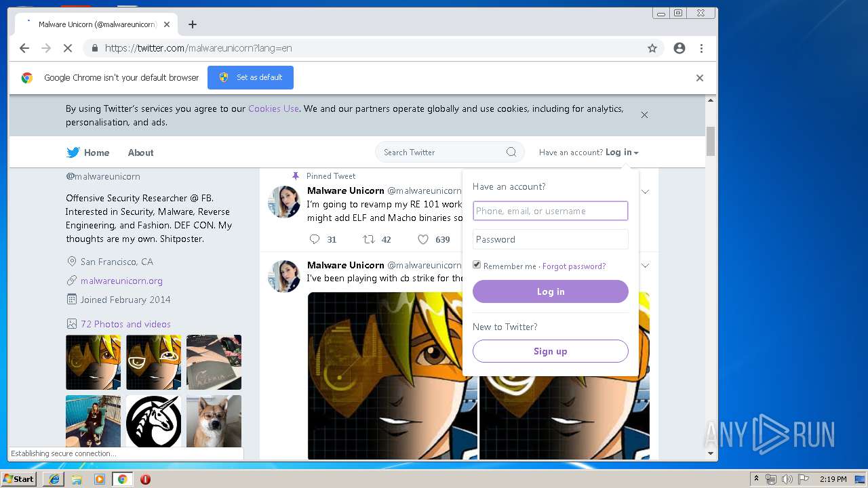Expand the pinned tweet options chevron
This screenshot has height=488, width=868.
(645, 192)
